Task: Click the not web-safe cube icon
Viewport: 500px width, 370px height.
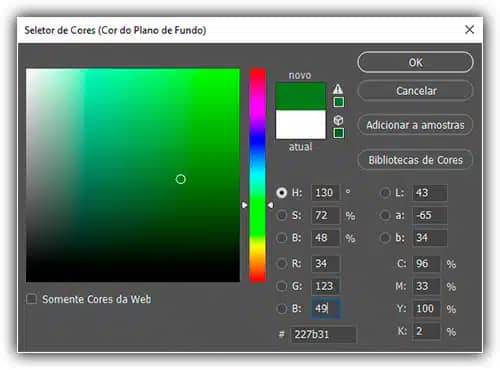Action: 338,120
